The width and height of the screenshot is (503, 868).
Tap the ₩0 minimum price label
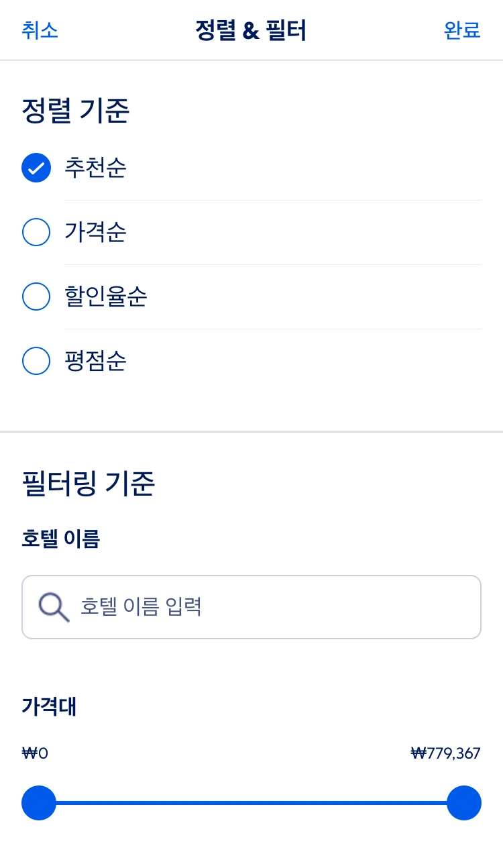point(35,753)
